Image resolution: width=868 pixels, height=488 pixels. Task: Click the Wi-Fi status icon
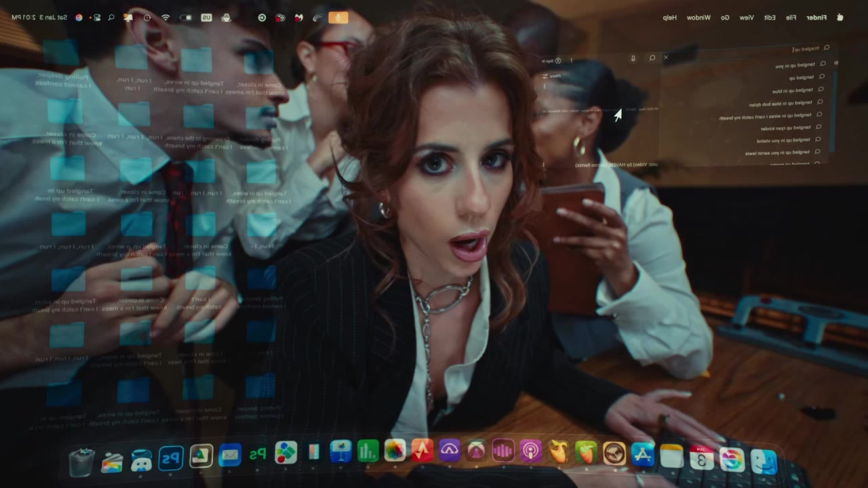(165, 18)
